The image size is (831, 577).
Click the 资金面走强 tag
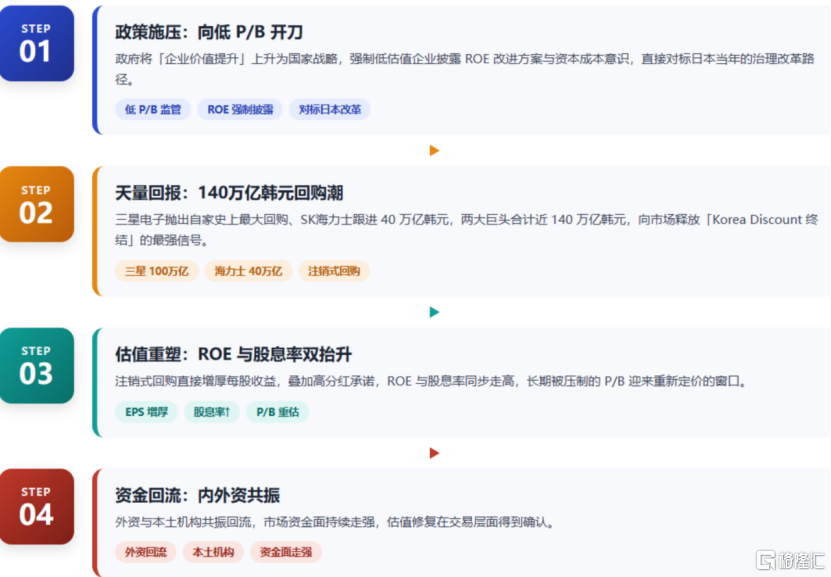pos(286,552)
